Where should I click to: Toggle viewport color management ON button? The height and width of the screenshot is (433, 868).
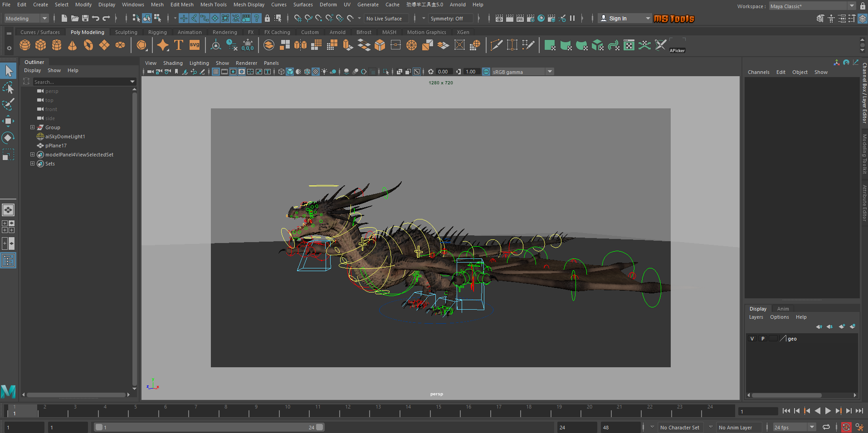[486, 72]
